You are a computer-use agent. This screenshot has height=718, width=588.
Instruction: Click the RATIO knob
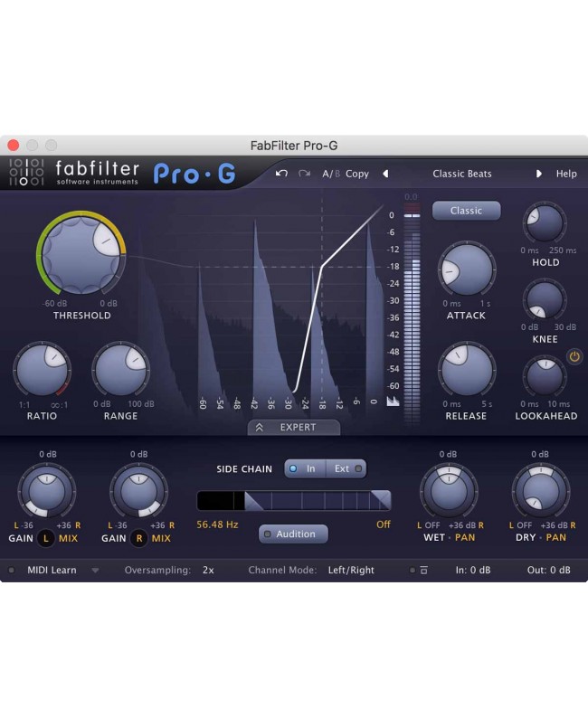(42, 370)
